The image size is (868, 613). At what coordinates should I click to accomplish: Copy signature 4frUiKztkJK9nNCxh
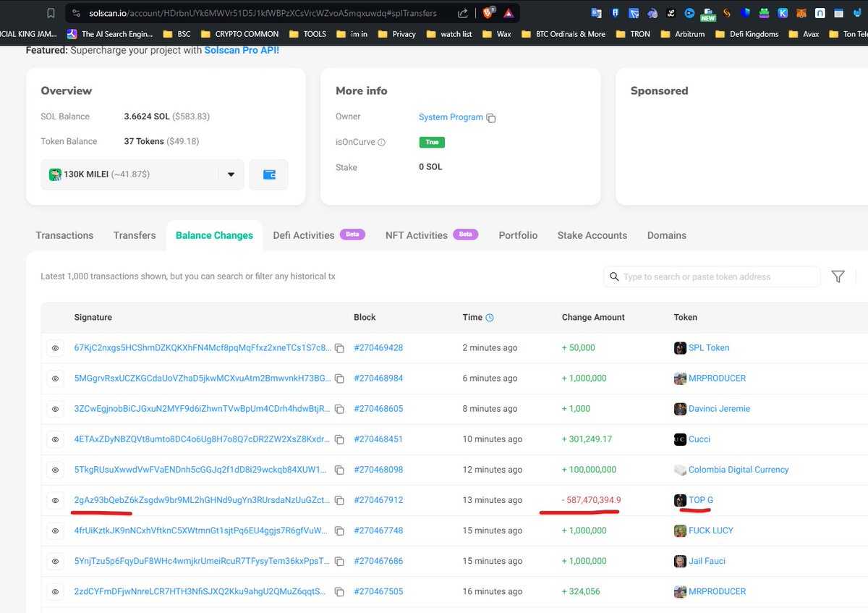pos(339,530)
